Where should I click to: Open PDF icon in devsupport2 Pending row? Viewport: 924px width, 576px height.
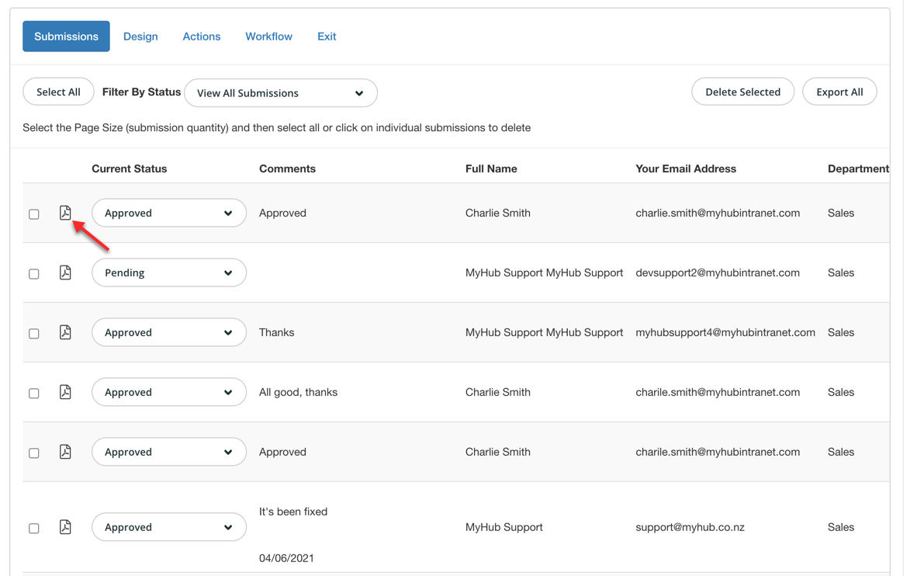click(x=65, y=272)
